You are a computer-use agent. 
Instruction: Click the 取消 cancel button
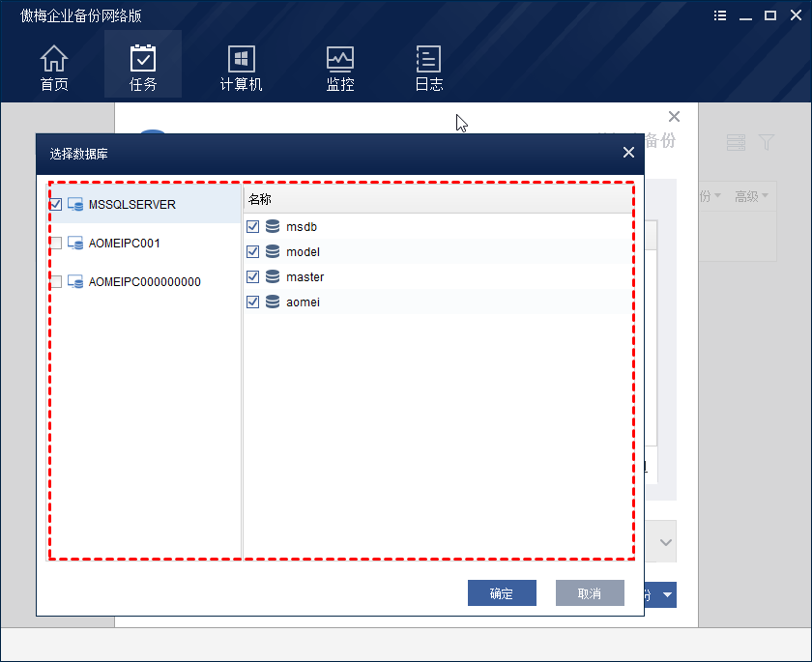pos(590,593)
